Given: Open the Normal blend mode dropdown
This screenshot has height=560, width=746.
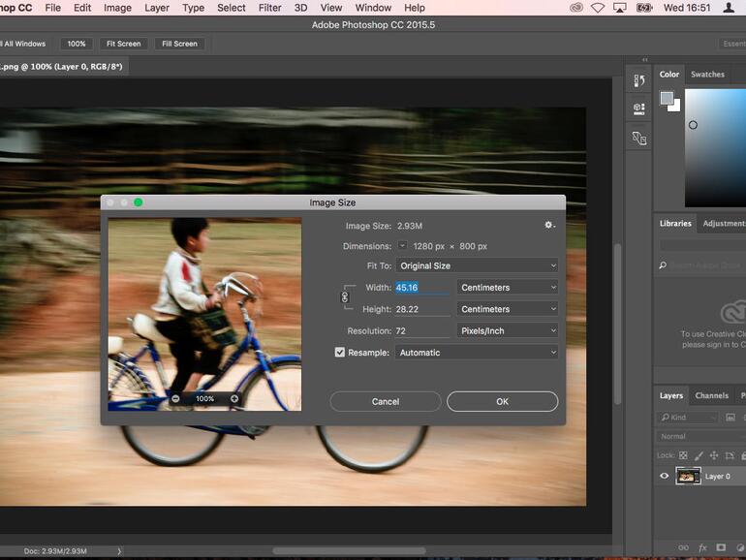Looking at the screenshot, I should (701, 436).
